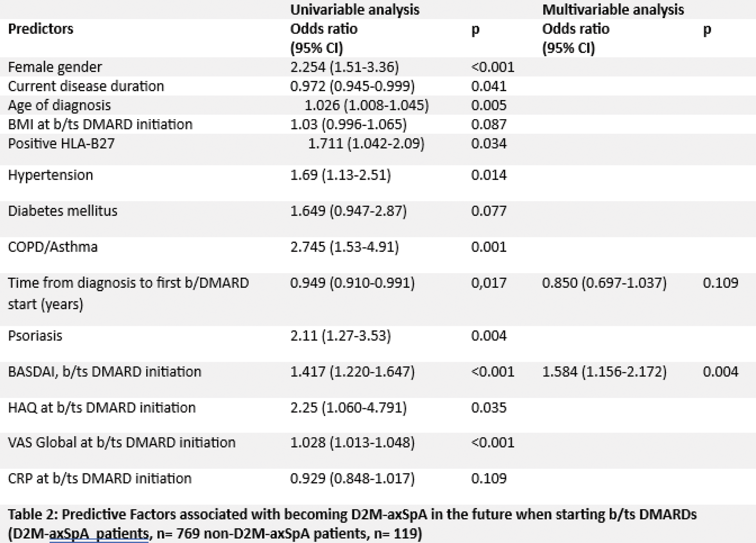Image resolution: width=756 pixels, height=543 pixels.
Task: Click the p value 0,017 cell
Action: [x=489, y=283]
